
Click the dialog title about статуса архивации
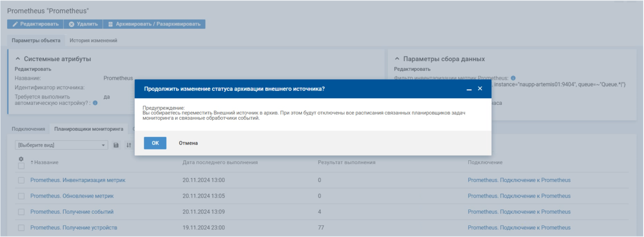pyautogui.click(x=234, y=89)
